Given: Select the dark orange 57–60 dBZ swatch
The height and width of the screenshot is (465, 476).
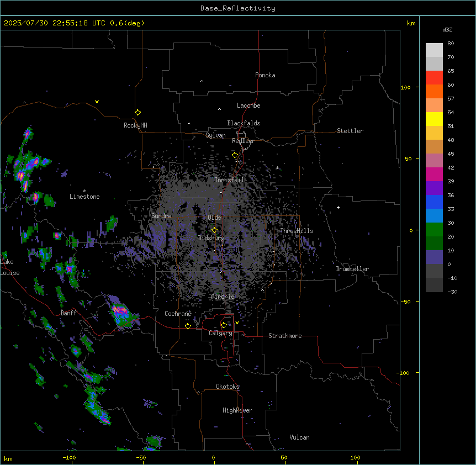Looking at the screenshot, I should tap(434, 91).
